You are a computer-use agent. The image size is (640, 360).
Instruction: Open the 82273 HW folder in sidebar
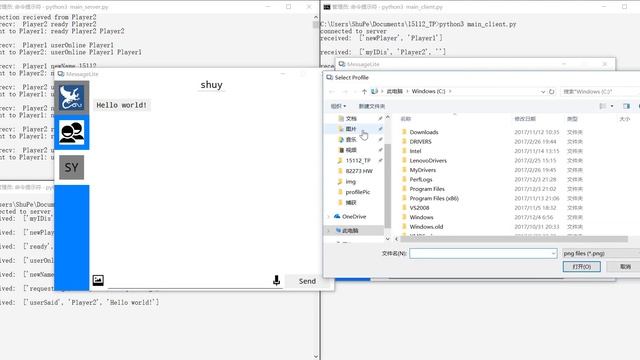[x=359, y=171]
